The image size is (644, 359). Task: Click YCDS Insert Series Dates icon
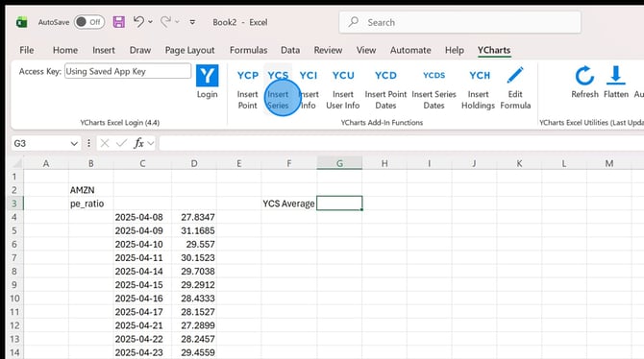click(434, 76)
